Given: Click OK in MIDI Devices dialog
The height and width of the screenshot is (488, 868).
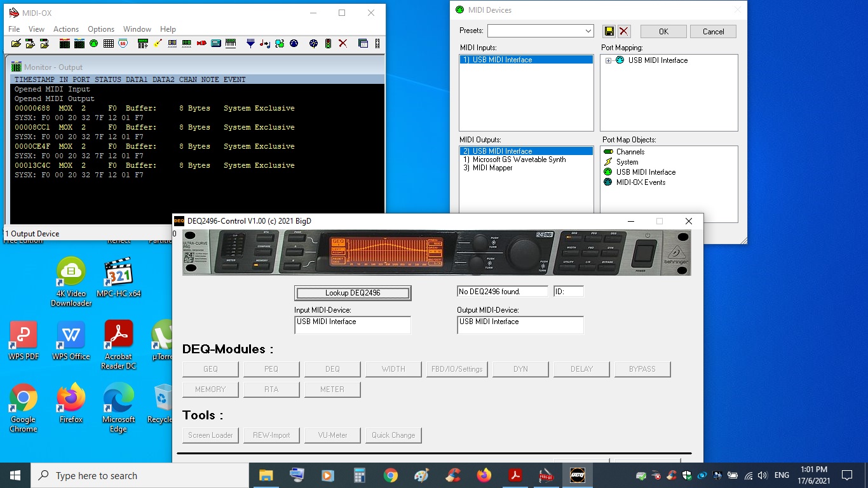Looking at the screenshot, I should (663, 31).
